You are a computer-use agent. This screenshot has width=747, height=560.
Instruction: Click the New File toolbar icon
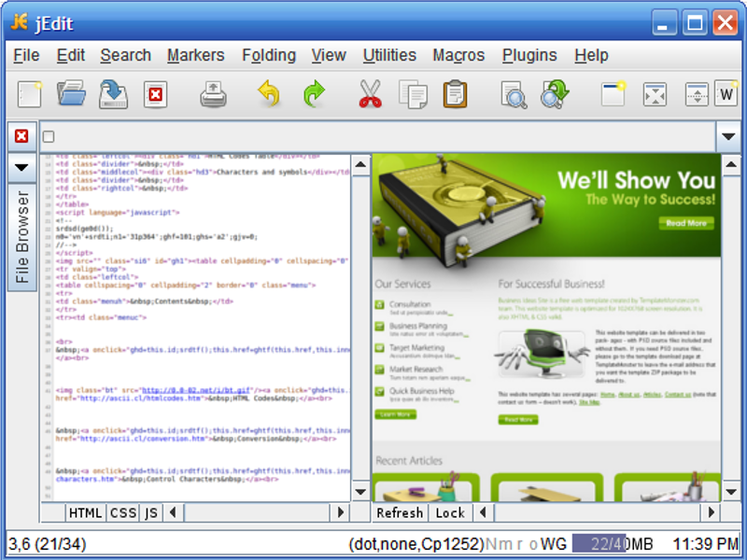[x=30, y=94]
